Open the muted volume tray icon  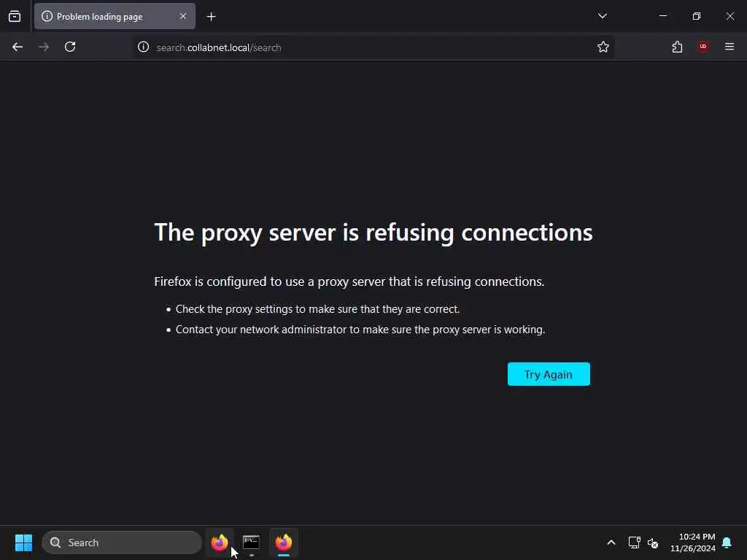653,542
